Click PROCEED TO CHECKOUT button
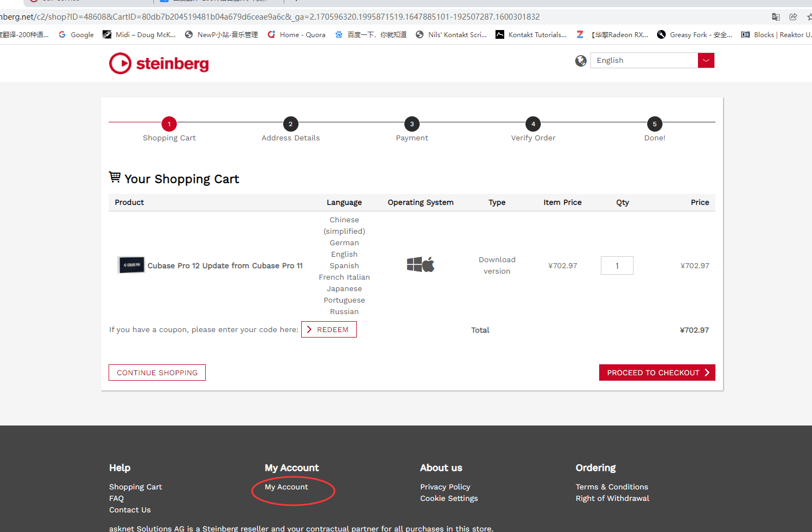 [657, 373]
